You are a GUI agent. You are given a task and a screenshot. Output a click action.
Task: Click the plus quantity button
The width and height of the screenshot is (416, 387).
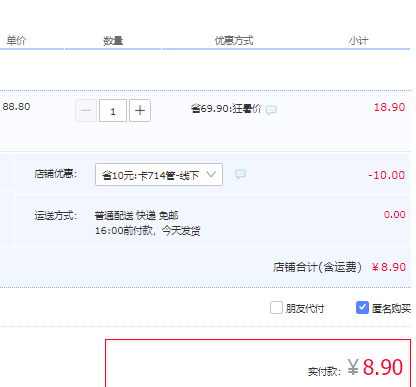pyautogui.click(x=140, y=110)
